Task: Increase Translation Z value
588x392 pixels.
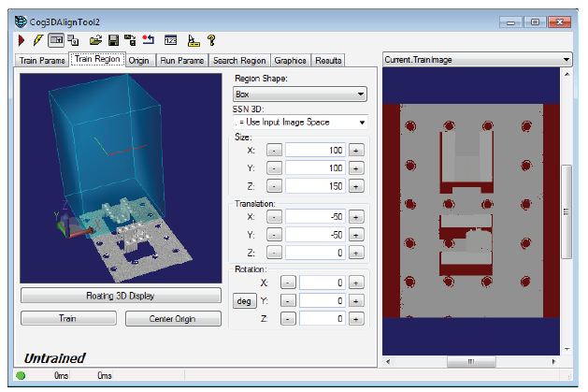Action: click(x=356, y=253)
